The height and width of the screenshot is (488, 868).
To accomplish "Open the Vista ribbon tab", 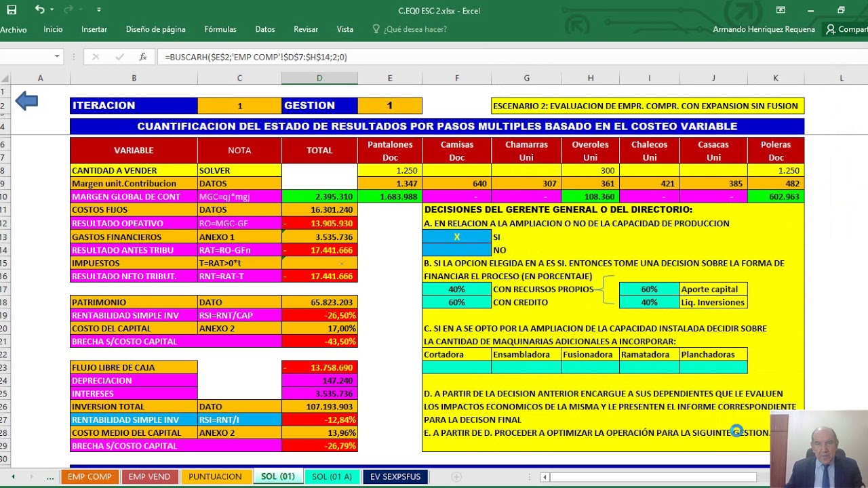I will coord(345,30).
